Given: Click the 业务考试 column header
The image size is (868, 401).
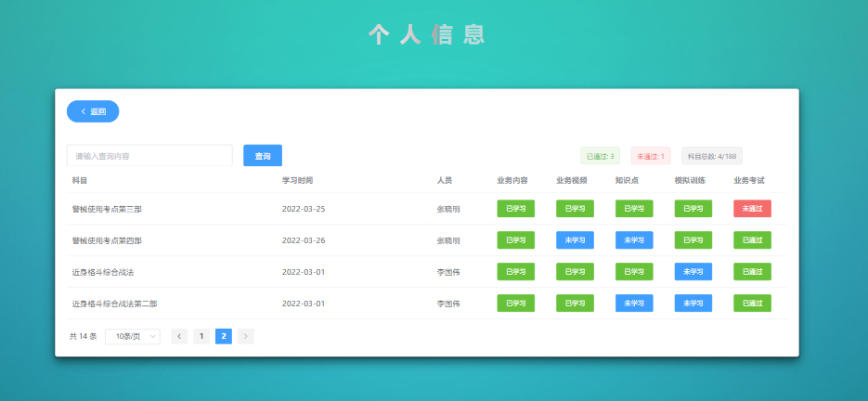Looking at the screenshot, I should (x=749, y=181).
